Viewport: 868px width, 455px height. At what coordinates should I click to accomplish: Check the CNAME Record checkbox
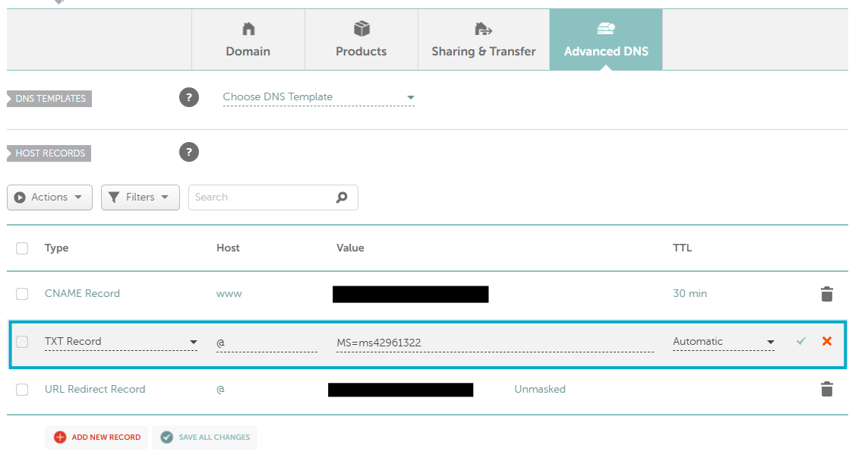tap(22, 294)
